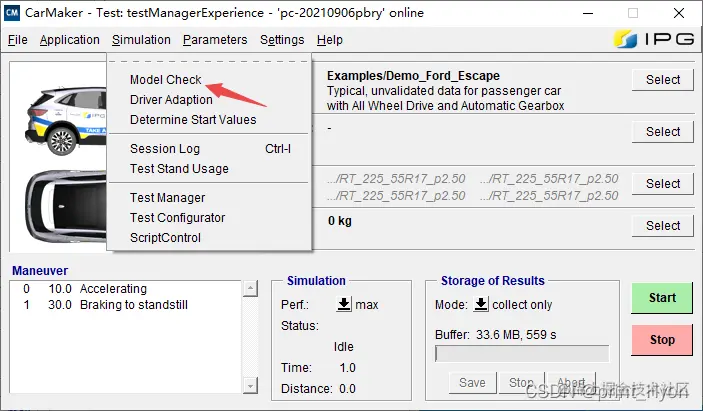Click the IPG logo
The image size is (703, 411).
[654, 39]
